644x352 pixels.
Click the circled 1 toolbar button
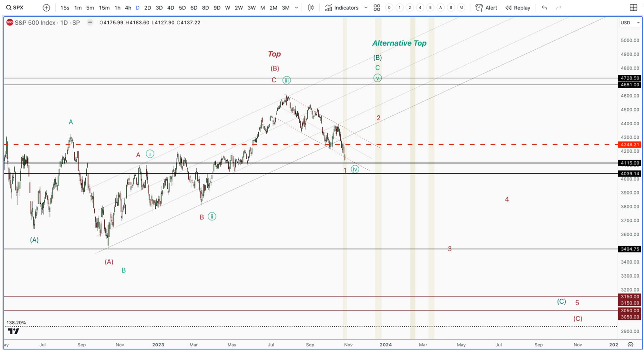[399, 8]
